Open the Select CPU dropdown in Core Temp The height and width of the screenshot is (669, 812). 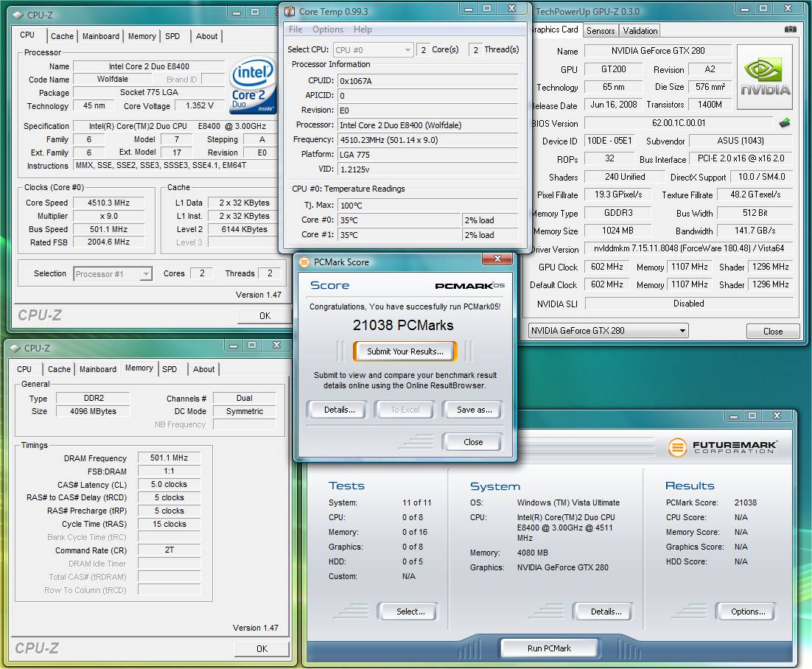click(373, 49)
